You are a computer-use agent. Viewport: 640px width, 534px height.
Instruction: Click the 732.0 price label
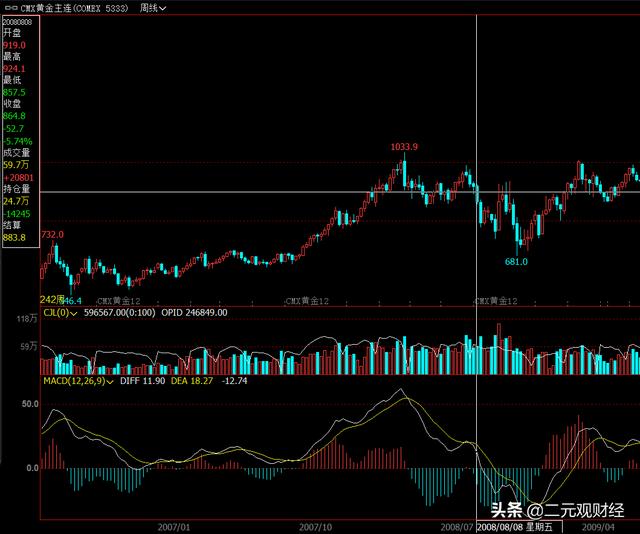[x=52, y=234]
